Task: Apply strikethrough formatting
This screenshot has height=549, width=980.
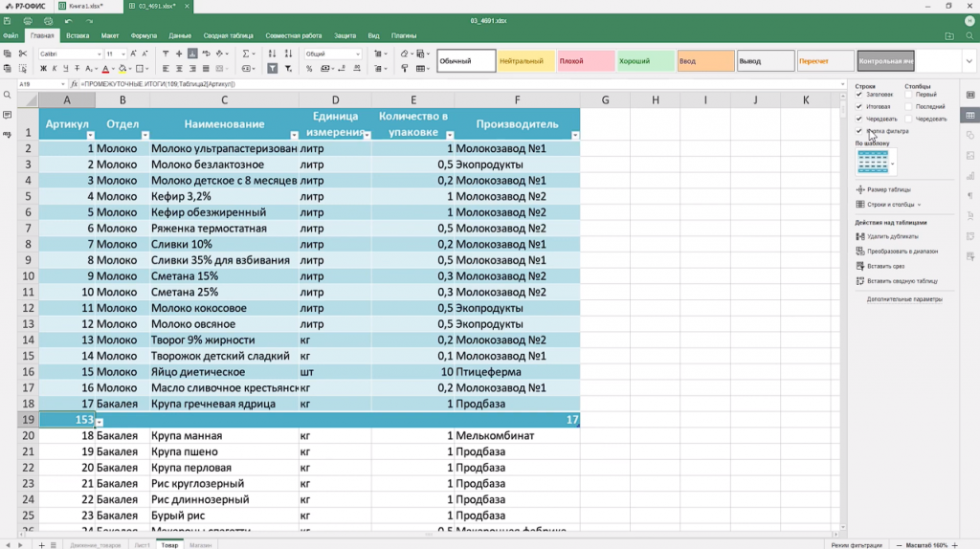Action: coord(77,69)
